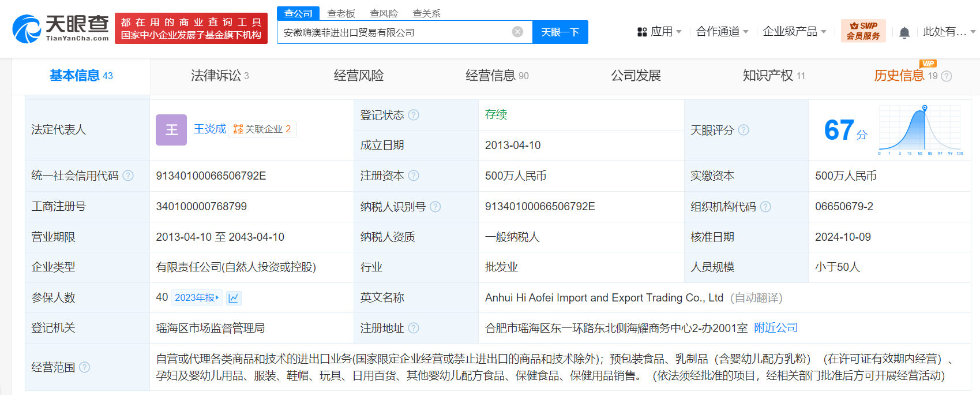Open notifications via the bell icon

(x=904, y=32)
